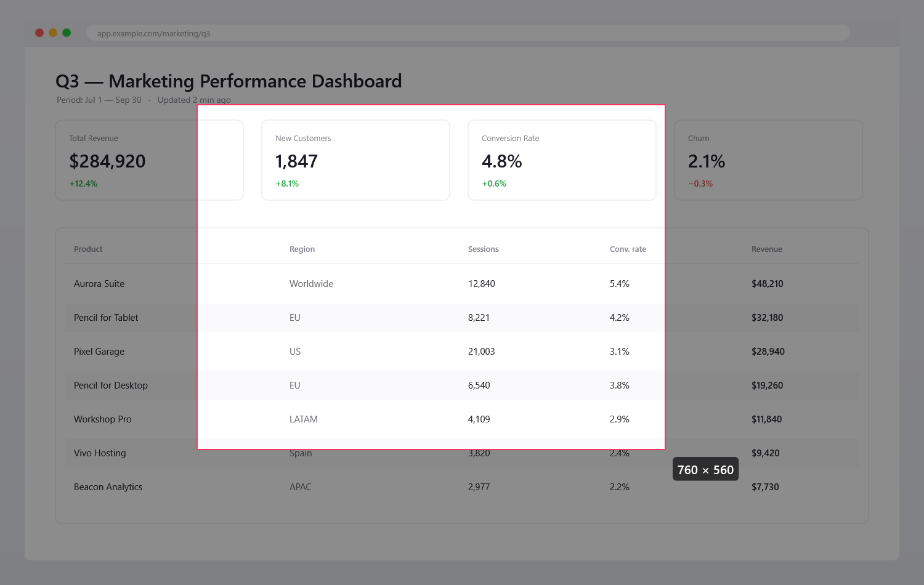Screen dimensions: 924x585
Task: Select the Aurora Suite product row
Action: point(462,284)
